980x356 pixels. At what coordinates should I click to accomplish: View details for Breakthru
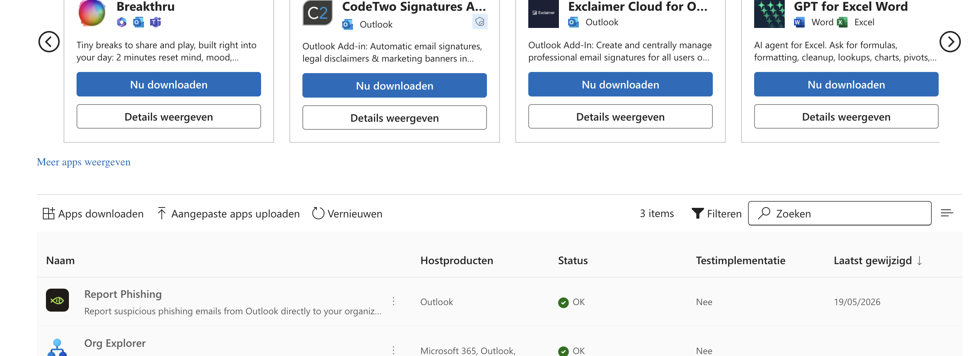click(169, 116)
